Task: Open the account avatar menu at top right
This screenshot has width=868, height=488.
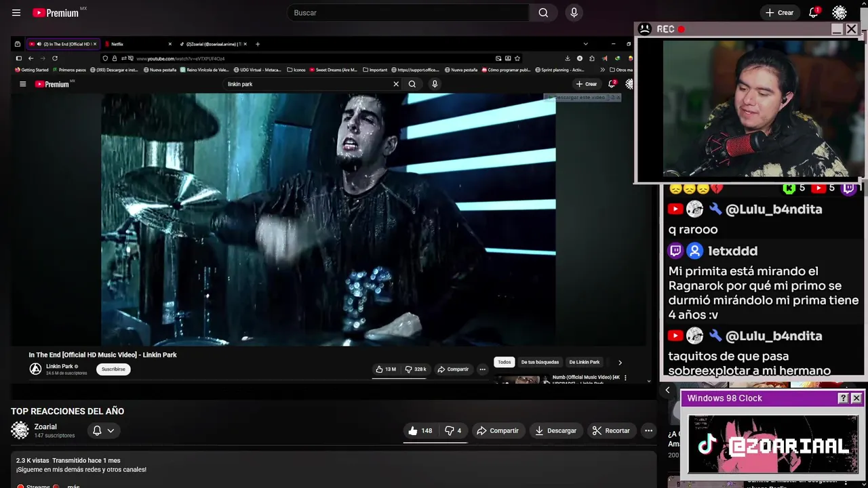Action: click(x=840, y=13)
